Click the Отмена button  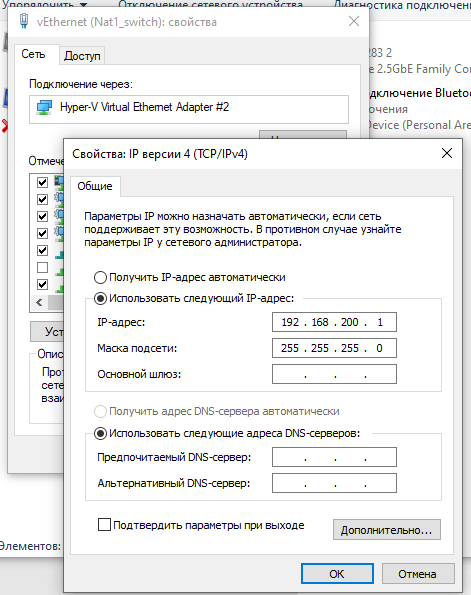tap(417, 574)
